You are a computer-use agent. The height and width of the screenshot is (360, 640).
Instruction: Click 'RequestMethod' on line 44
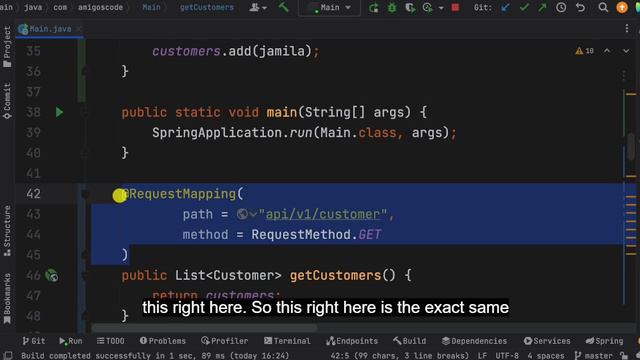(301, 235)
